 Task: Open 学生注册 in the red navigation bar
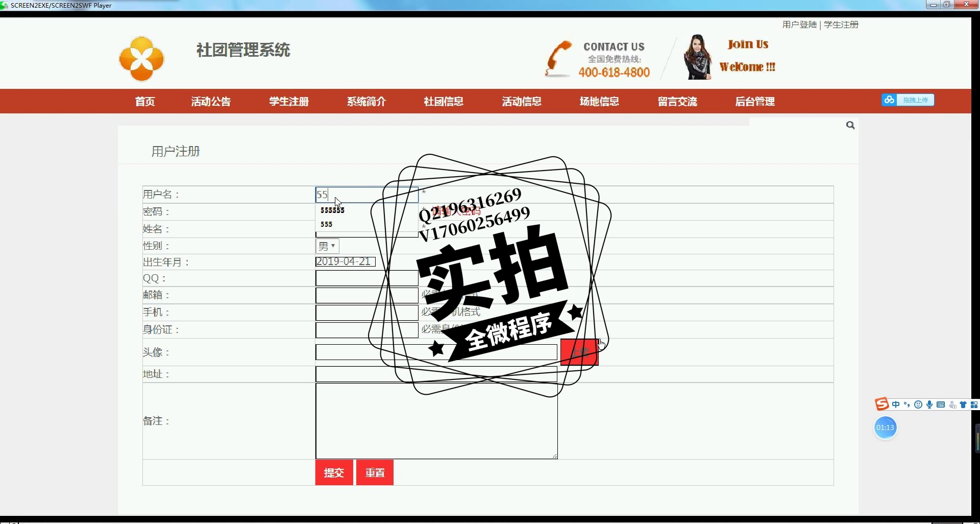(x=289, y=101)
